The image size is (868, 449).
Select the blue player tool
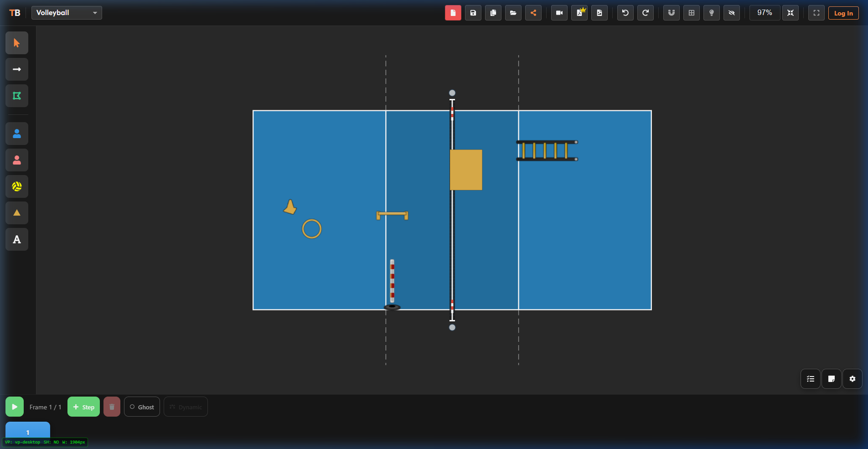coord(16,134)
